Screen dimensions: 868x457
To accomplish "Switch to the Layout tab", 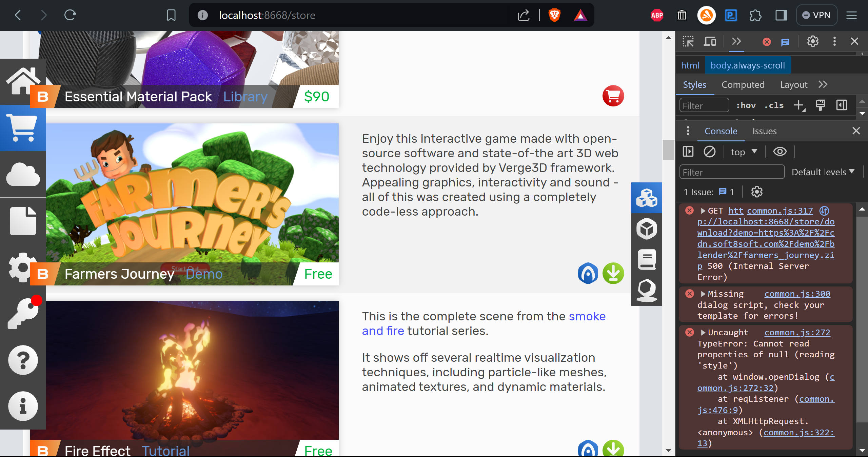I will (794, 85).
